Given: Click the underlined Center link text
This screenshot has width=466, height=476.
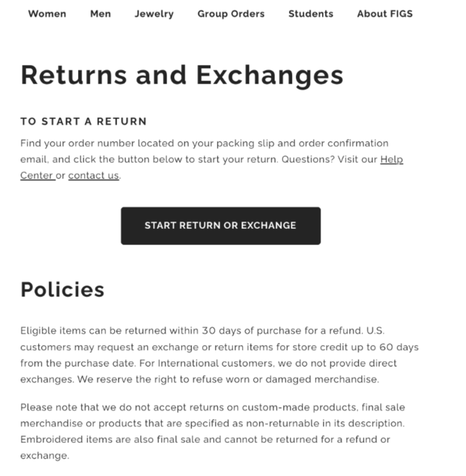Looking at the screenshot, I should 37,175.
